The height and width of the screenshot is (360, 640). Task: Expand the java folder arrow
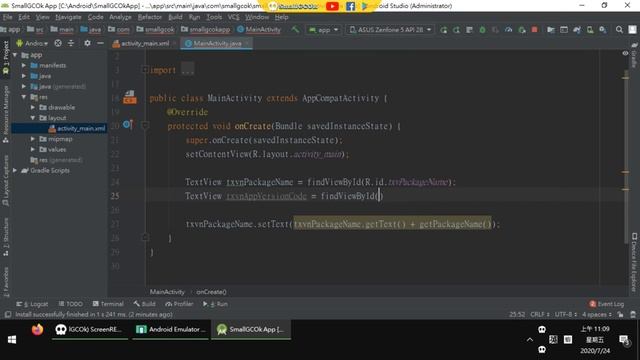coord(24,76)
